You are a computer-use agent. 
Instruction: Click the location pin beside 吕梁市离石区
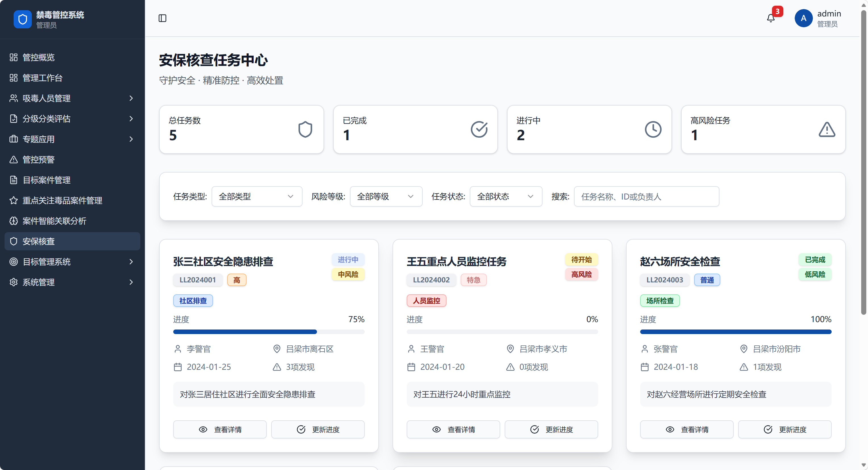coord(277,349)
